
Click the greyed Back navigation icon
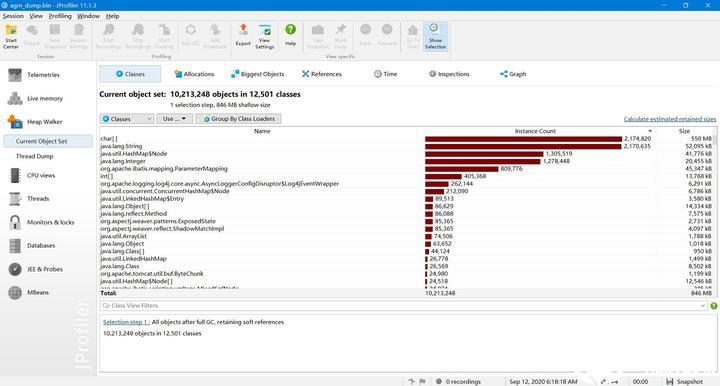[366, 35]
